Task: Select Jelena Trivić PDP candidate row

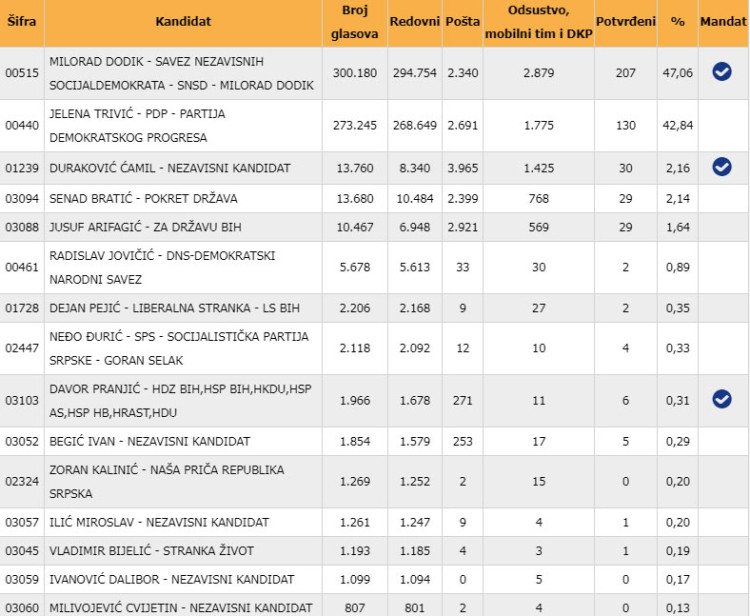Action: coord(137,125)
